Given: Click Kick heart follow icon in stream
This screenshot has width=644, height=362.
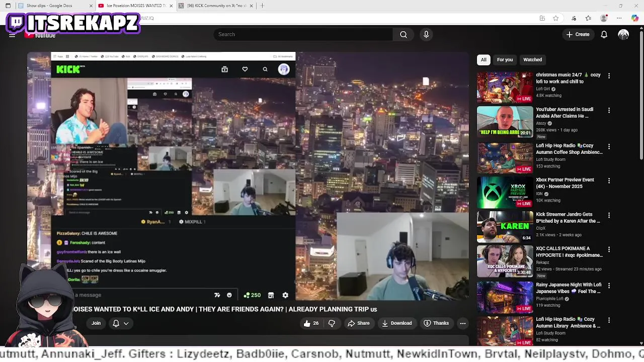Looking at the screenshot, I should click(x=245, y=69).
